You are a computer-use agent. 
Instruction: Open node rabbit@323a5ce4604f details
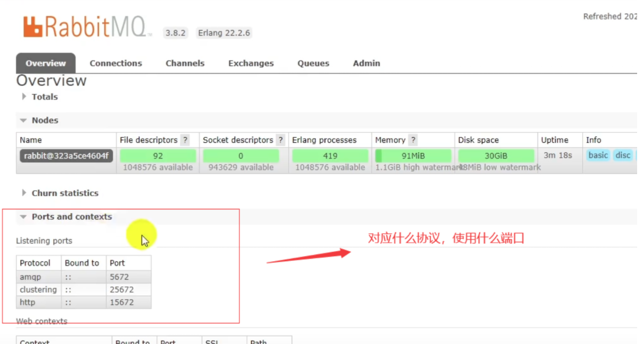pyautogui.click(x=66, y=155)
